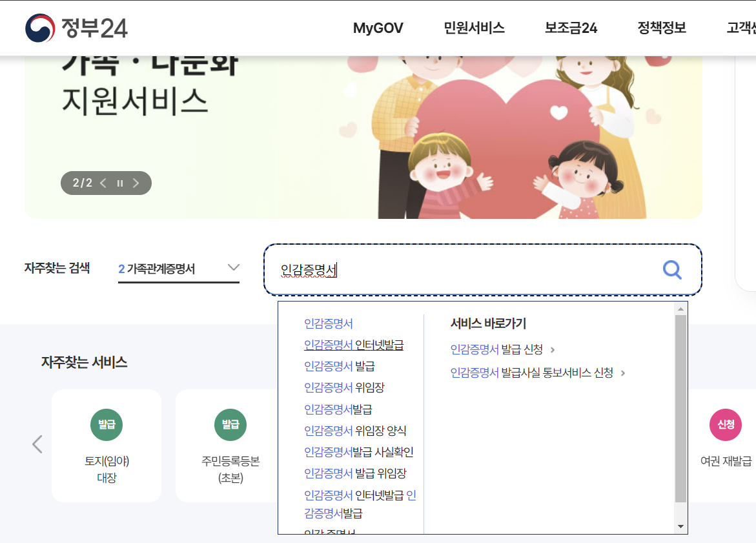
Task: Expand the 자주찾는 검색 dropdown chevron
Action: [233, 268]
